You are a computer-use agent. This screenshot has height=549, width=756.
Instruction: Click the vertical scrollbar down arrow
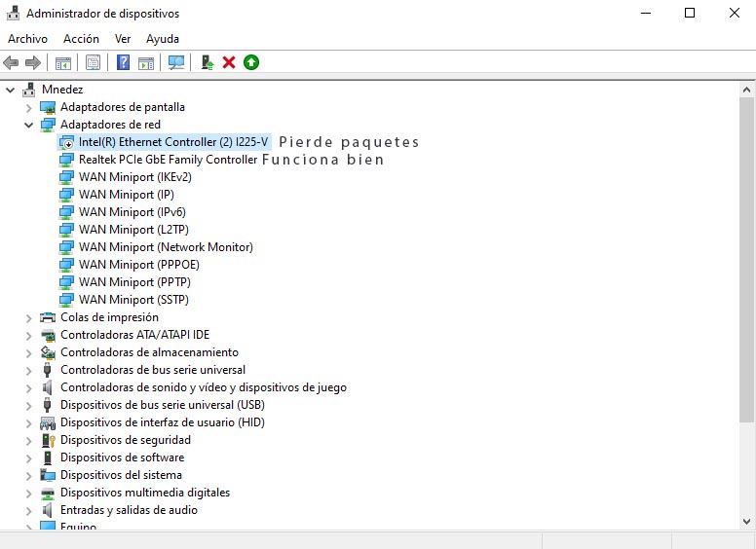coord(747,522)
